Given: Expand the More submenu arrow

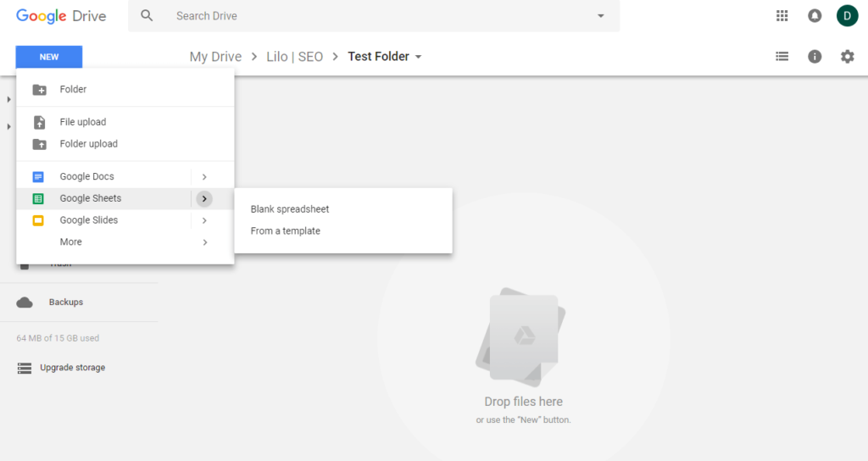Looking at the screenshot, I should (204, 242).
